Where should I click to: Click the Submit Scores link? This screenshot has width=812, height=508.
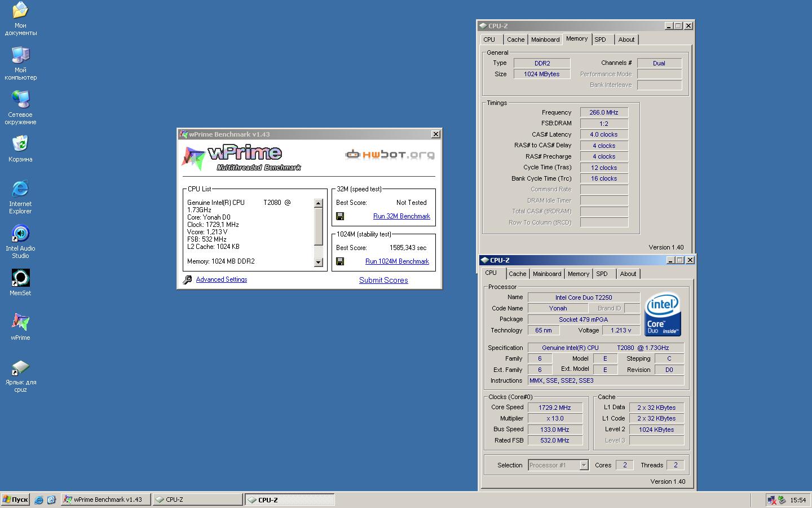click(383, 280)
